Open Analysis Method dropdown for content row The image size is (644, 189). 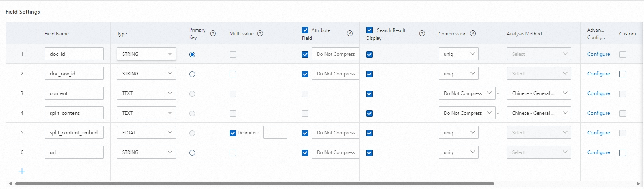coord(539,93)
